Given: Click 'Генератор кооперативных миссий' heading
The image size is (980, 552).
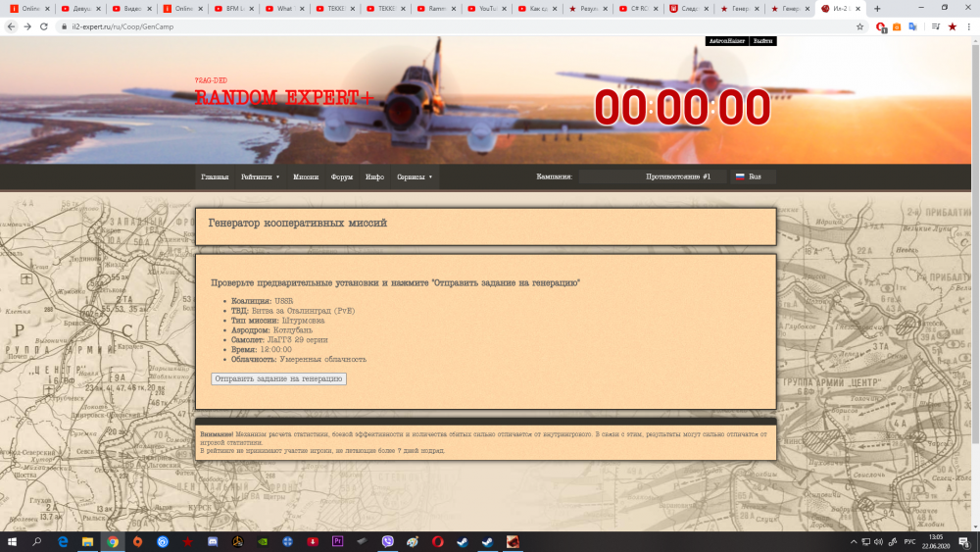Looking at the screenshot, I should pos(298,224).
